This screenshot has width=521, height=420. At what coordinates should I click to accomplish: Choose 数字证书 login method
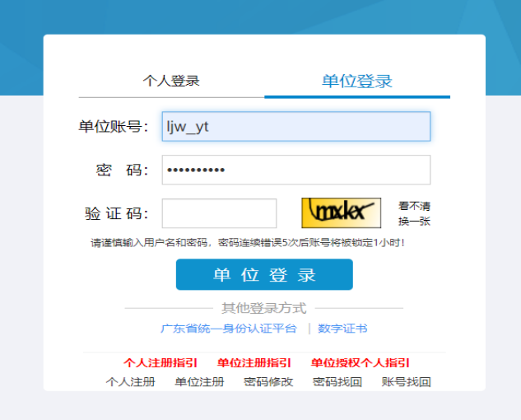342,329
